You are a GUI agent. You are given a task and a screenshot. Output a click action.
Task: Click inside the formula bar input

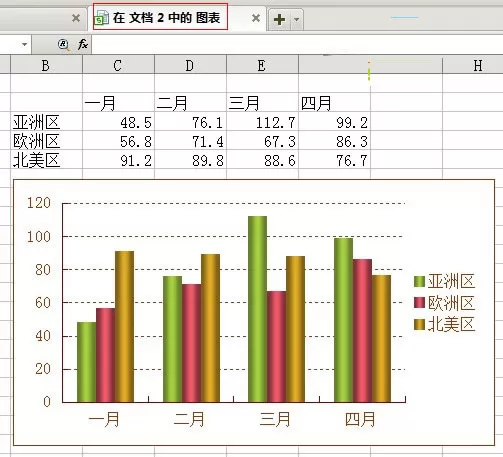pos(297,44)
